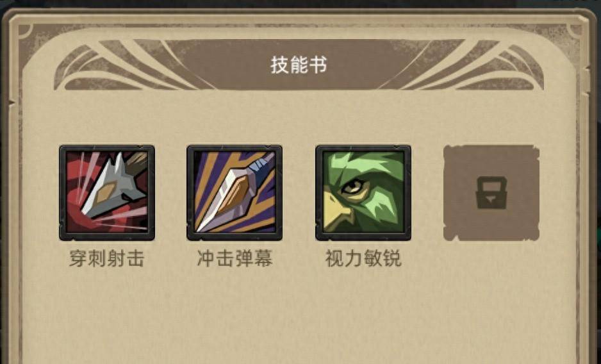Screen dimensions: 601x364
Task: Click the yellow beak of the eagle
Action: pos(336,210)
